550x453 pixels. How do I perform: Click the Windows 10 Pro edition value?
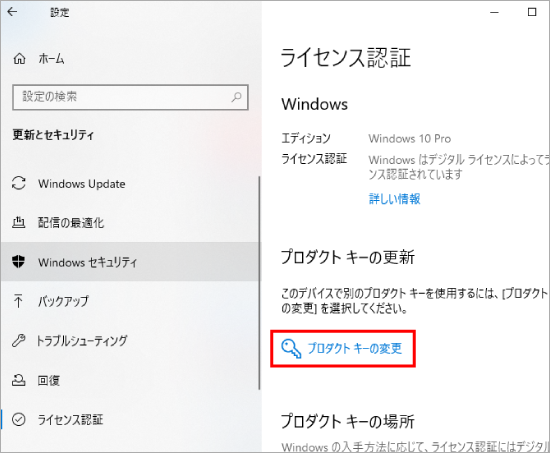click(x=409, y=139)
